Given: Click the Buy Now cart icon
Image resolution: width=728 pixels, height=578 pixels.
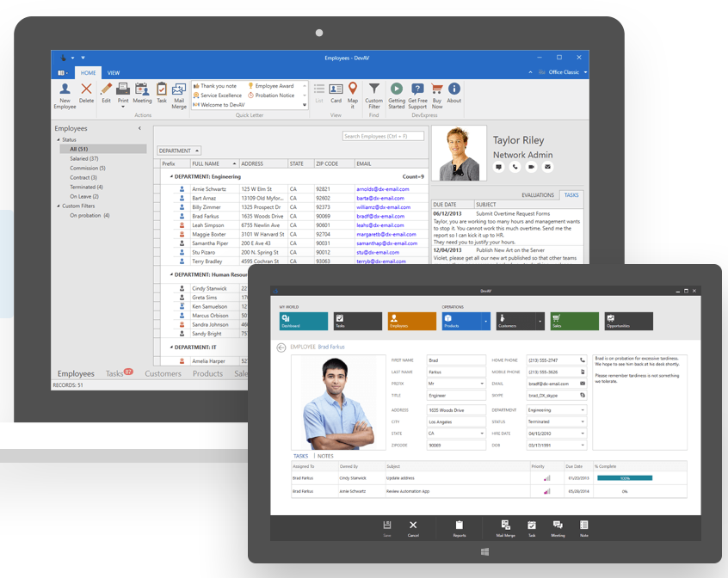Looking at the screenshot, I should 437,89.
